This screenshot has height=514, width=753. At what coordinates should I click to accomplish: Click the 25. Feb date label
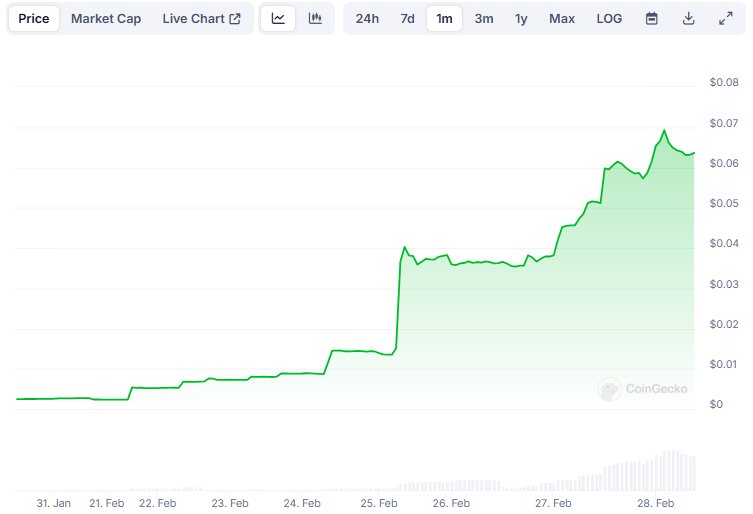(379, 503)
